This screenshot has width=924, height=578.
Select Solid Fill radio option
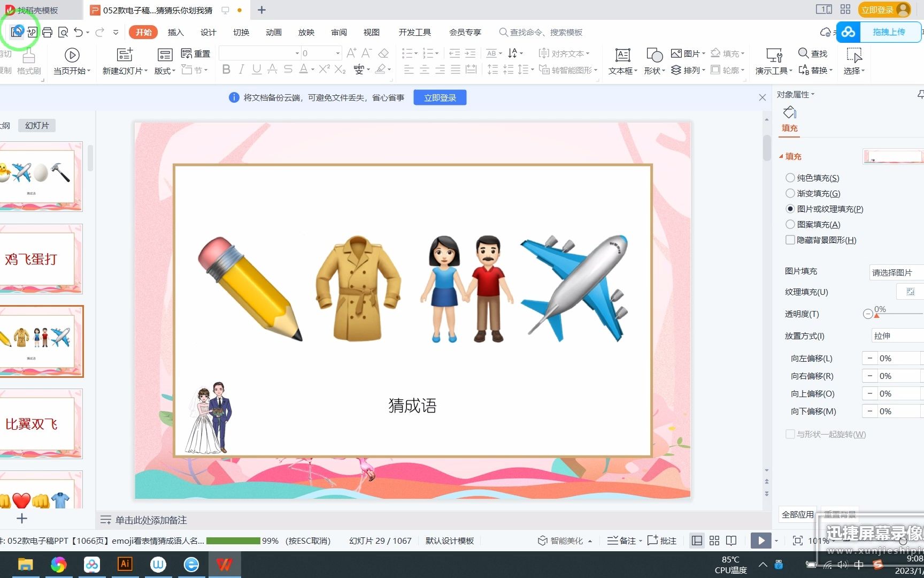[x=790, y=178]
